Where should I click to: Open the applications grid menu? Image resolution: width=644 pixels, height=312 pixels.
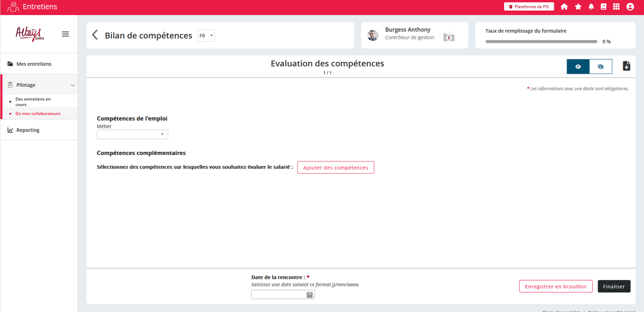click(616, 7)
